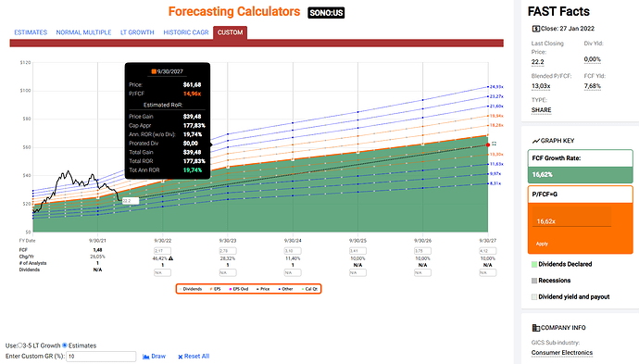The height and width of the screenshot is (364, 639).
Task: Click the 9/30/23 FCF input field
Action: (x=228, y=251)
